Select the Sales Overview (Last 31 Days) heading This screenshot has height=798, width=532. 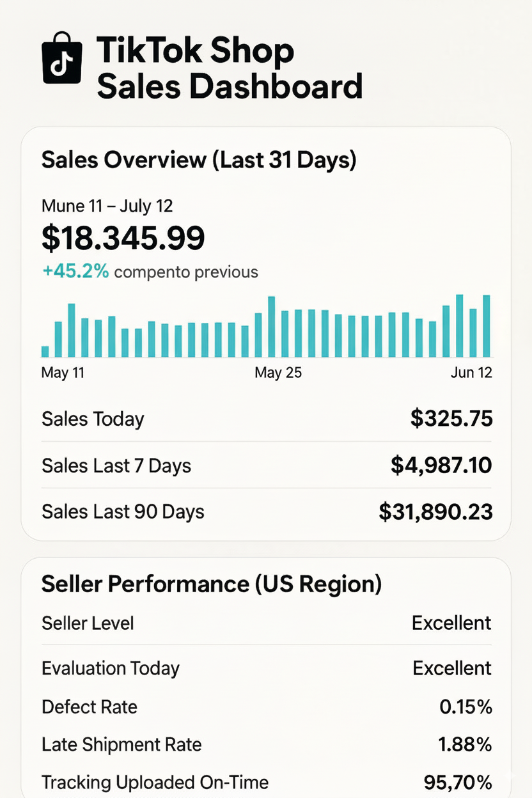(199, 160)
